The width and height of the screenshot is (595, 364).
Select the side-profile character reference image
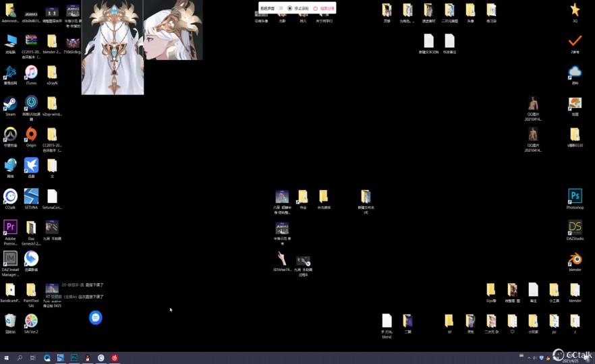click(x=173, y=30)
